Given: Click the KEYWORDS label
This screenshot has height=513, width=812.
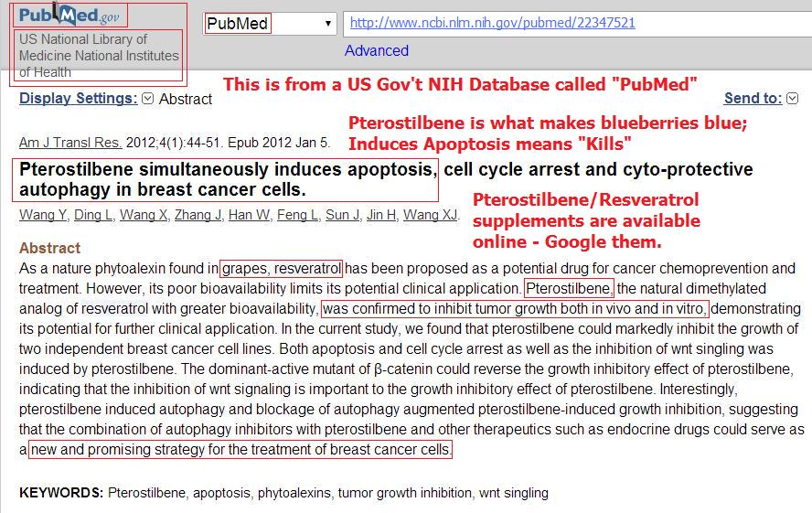Looking at the screenshot, I should [61, 493].
